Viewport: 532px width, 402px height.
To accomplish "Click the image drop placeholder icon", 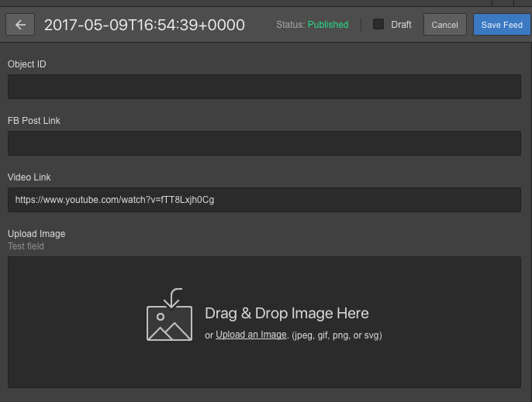I will (169, 314).
